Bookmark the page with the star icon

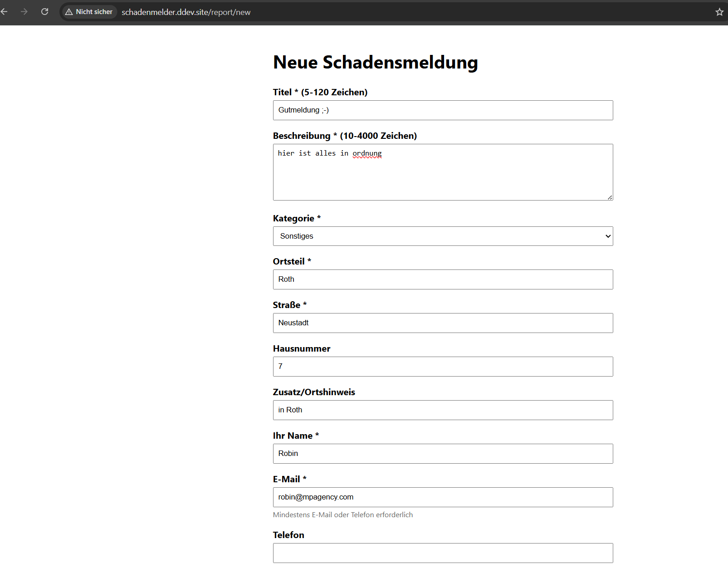point(719,12)
